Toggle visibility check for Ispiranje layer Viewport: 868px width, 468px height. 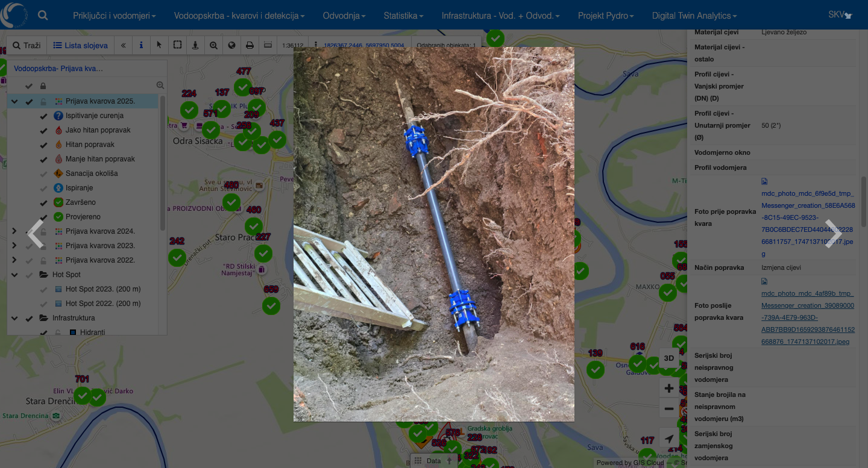43,188
